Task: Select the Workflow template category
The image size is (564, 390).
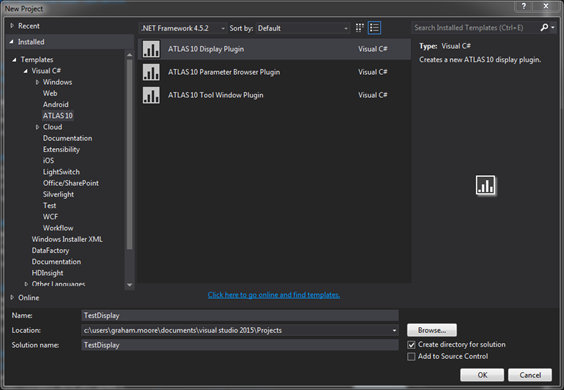Action: (58, 228)
